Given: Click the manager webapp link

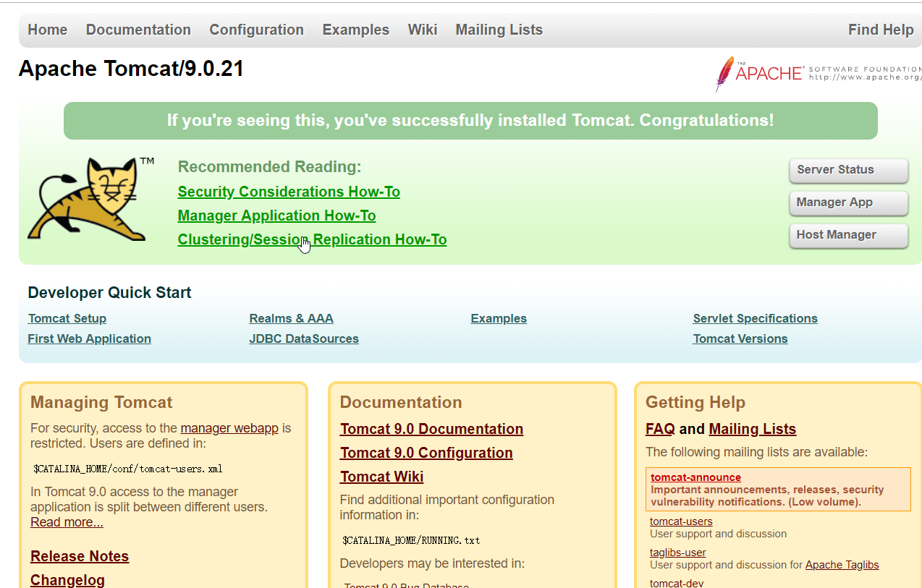Looking at the screenshot, I should 229,428.
